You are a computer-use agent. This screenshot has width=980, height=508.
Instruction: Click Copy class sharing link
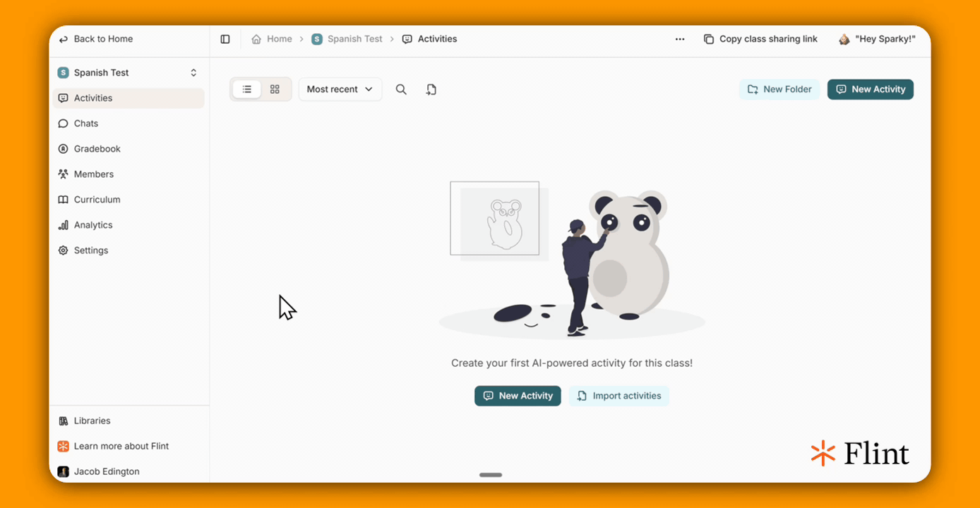760,39
